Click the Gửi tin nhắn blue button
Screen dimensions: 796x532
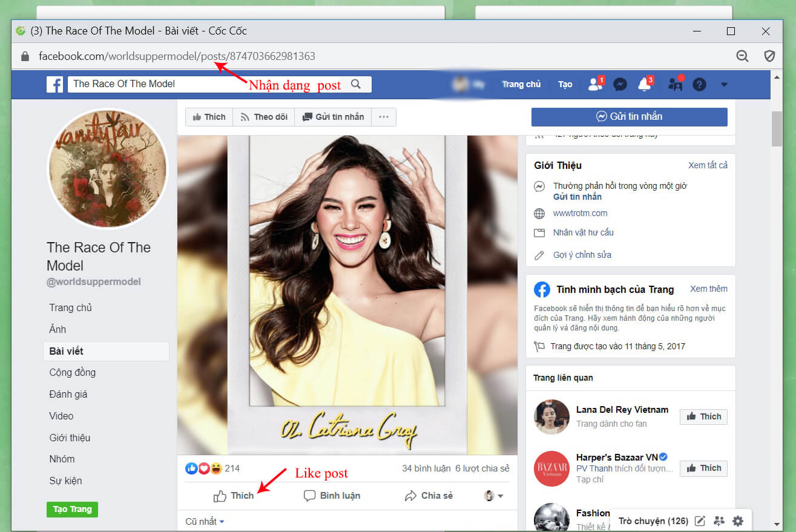630,116
